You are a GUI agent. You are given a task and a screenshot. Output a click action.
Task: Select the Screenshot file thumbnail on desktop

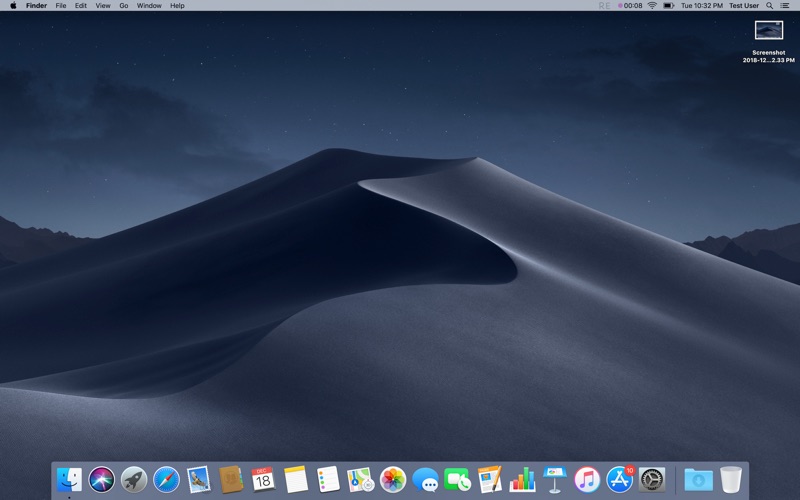click(x=769, y=30)
